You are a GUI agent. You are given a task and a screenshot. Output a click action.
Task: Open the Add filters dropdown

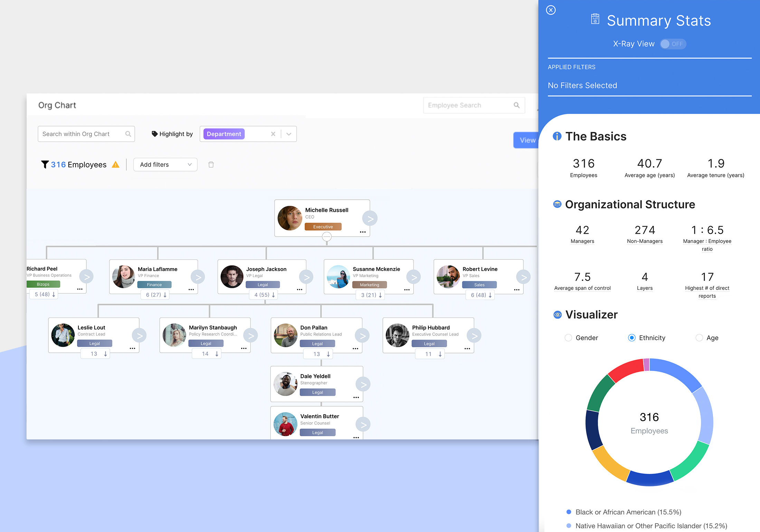(165, 165)
